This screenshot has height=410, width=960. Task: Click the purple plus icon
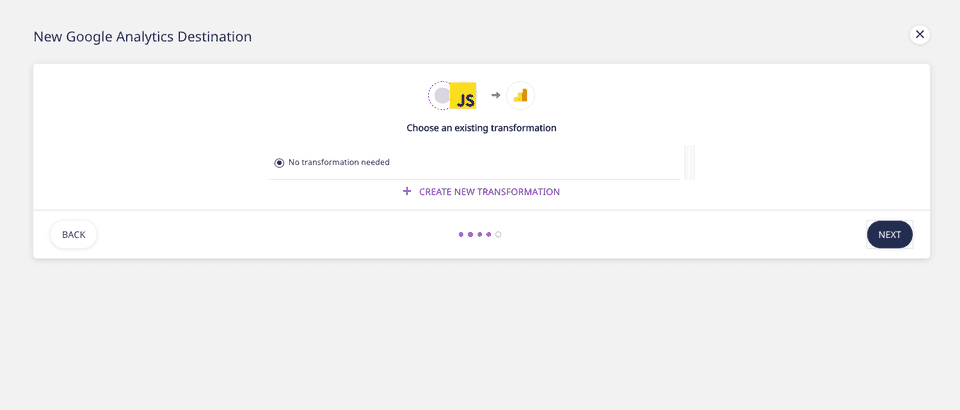[407, 191]
